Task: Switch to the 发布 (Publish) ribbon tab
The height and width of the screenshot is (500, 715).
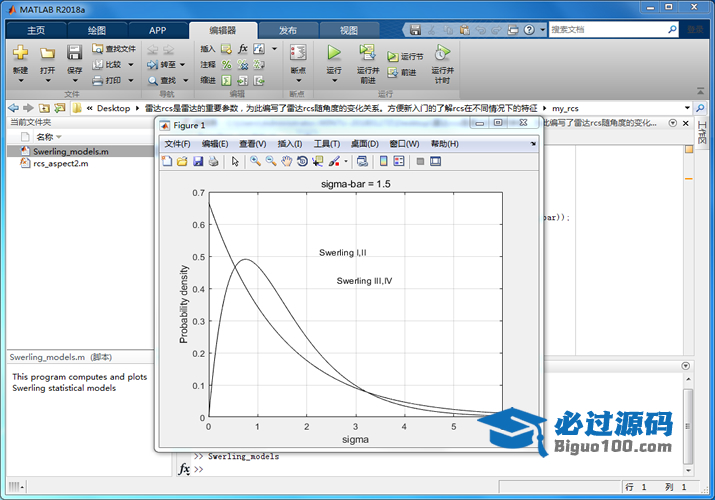Action: [288, 31]
